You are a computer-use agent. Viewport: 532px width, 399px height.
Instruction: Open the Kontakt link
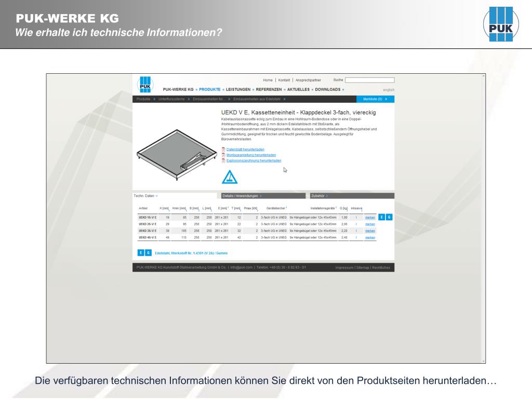pyautogui.click(x=284, y=81)
